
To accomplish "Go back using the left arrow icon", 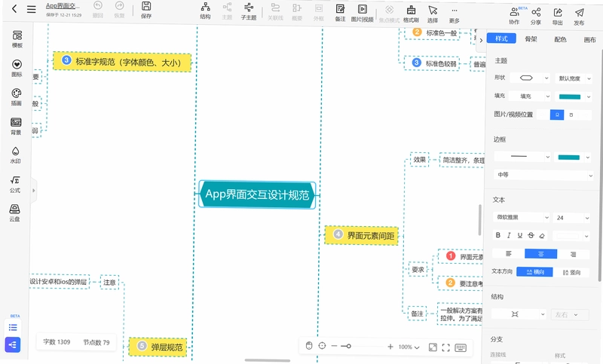I will coord(14,8).
